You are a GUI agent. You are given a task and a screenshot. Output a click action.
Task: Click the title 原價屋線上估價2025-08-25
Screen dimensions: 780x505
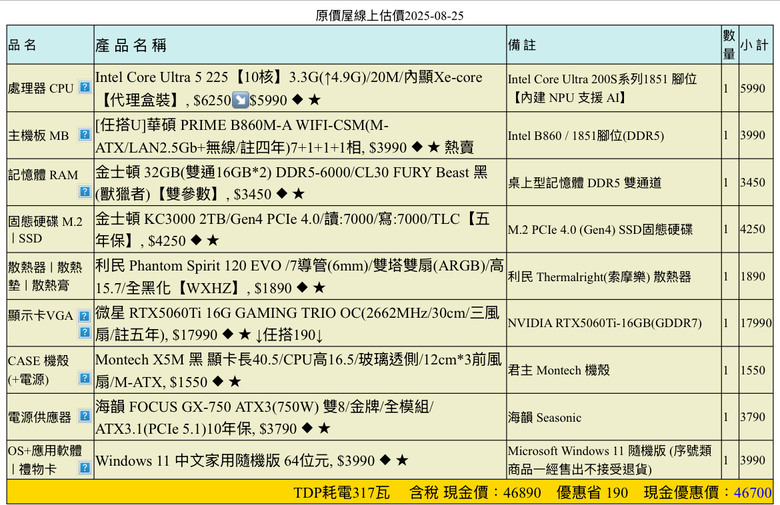[390, 15]
